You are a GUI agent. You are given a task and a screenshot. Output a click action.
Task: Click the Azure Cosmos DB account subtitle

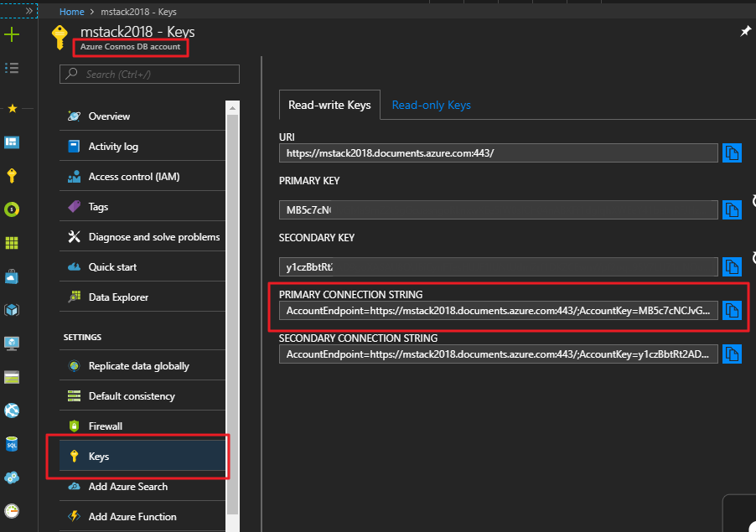[x=130, y=47]
